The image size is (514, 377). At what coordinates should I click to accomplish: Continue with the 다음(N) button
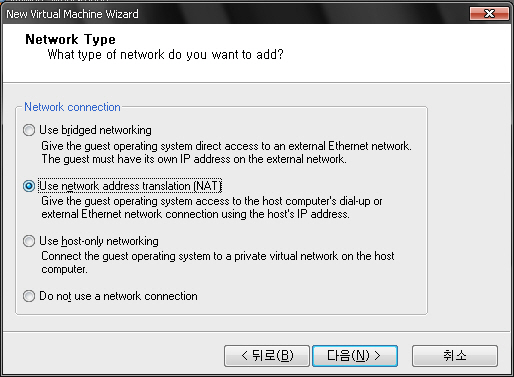click(x=355, y=356)
